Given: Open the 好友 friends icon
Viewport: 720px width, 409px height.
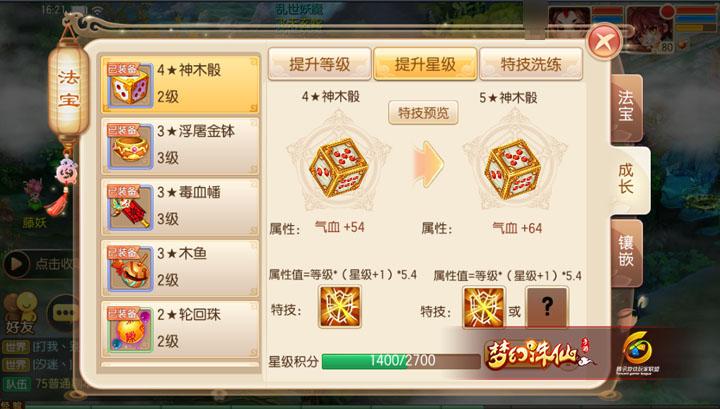Looking at the screenshot, I should (x=20, y=312).
